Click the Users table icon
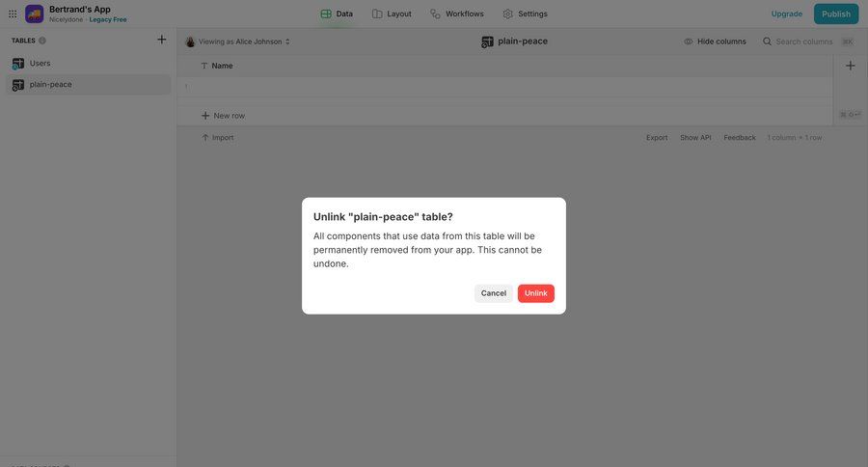The image size is (868, 467). [17, 64]
